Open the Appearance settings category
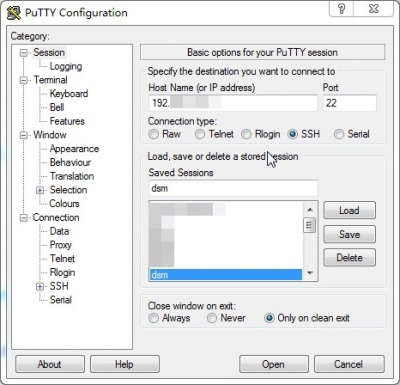This screenshot has height=385, width=400. pos(74,149)
